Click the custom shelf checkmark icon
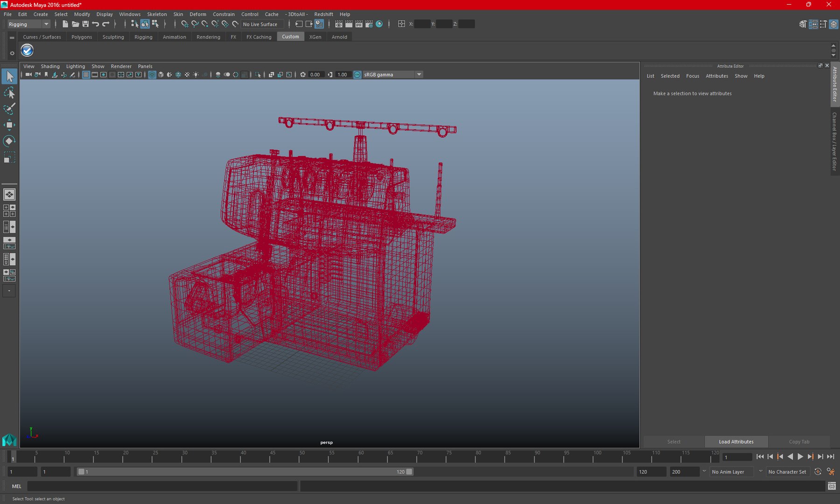 tap(27, 50)
